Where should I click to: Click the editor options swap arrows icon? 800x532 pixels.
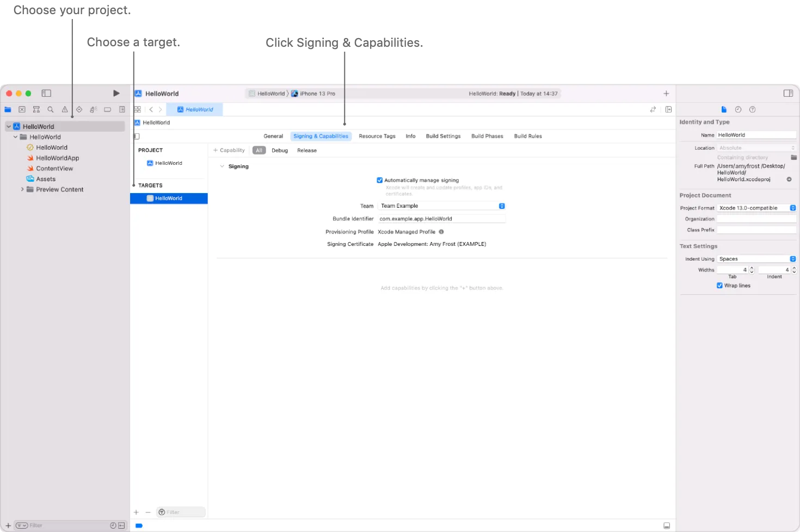[x=653, y=109]
